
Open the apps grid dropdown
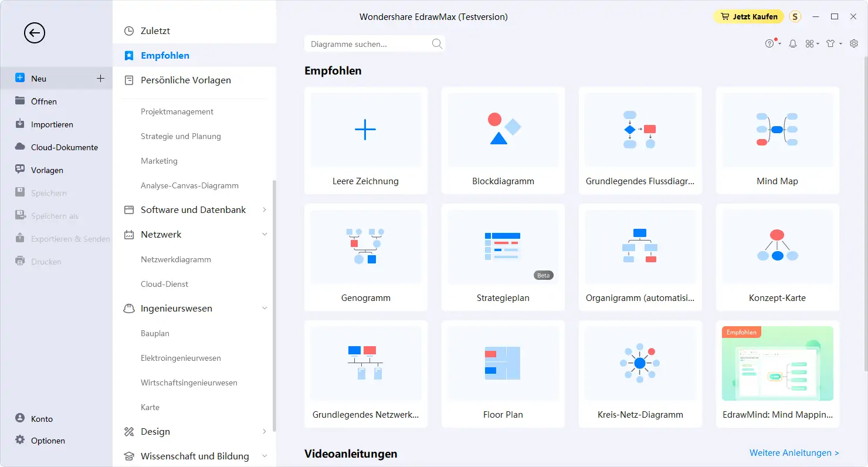coord(812,43)
